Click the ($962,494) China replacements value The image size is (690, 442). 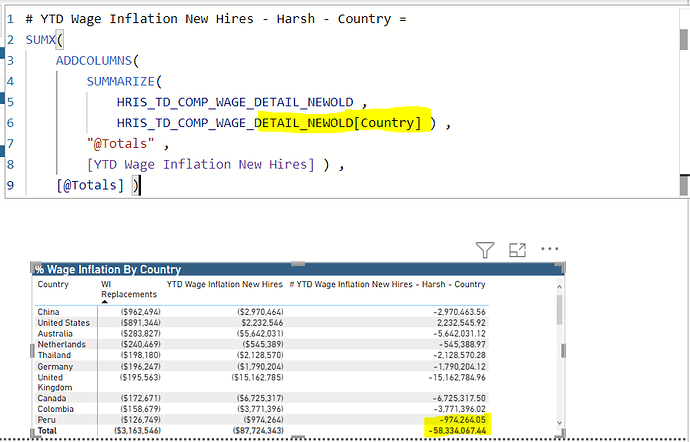(140, 312)
